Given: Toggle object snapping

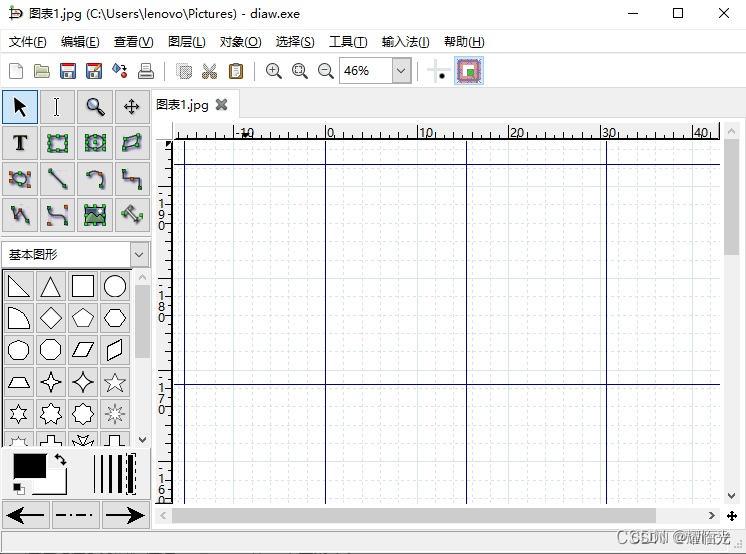Looking at the screenshot, I should (469, 71).
